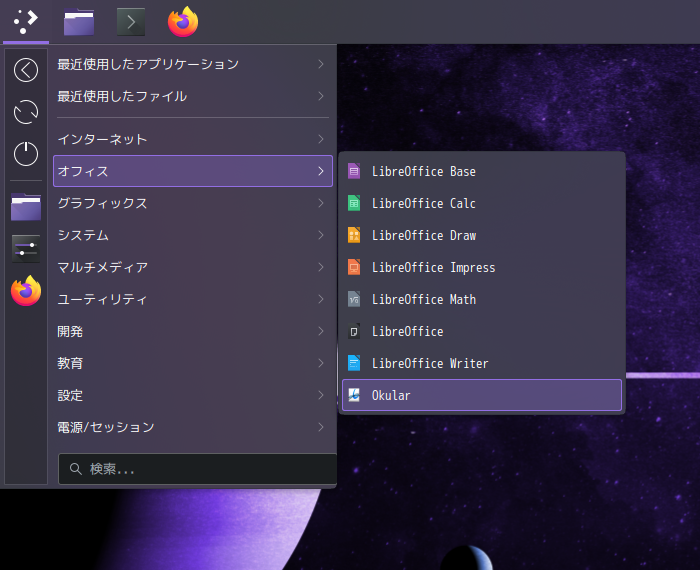Viewport: 700px width, 570px height.
Task: Click the LibreOffice Base icon
Action: (354, 171)
